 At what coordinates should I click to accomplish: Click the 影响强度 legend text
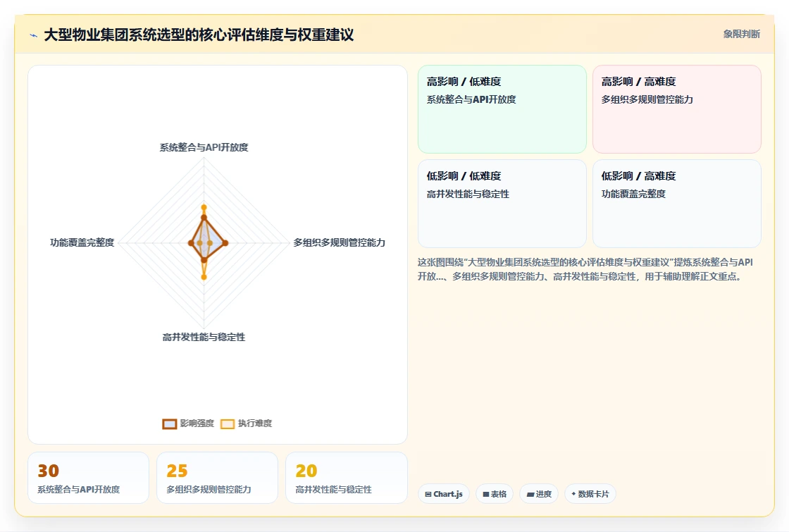click(197, 423)
